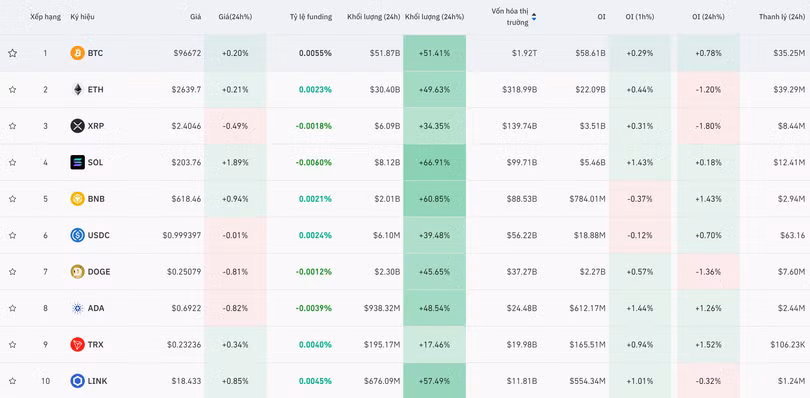This screenshot has height=398, width=810.
Task: Open the ETH symbol link
Action: pos(95,89)
